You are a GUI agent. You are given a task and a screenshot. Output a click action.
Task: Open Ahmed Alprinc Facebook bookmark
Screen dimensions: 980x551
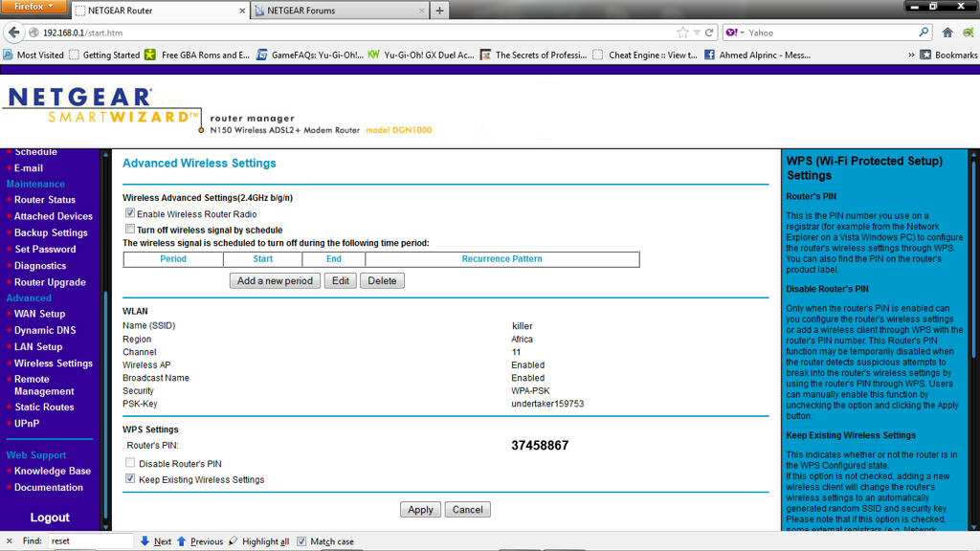[757, 55]
